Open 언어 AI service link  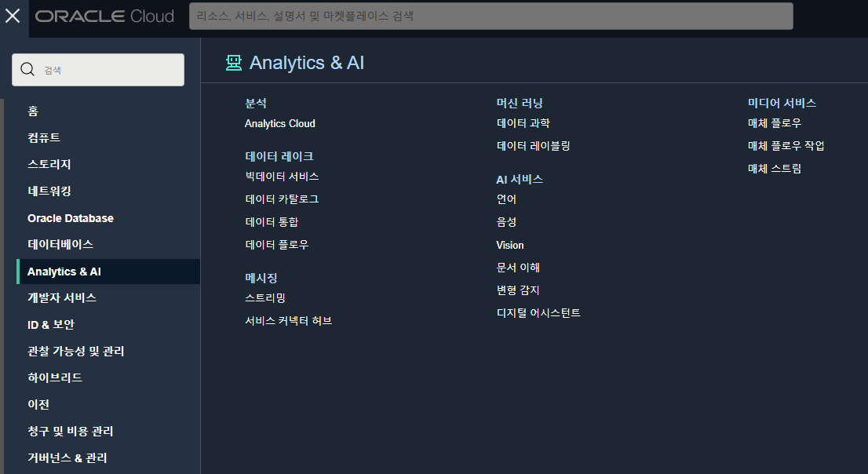pyautogui.click(x=506, y=199)
